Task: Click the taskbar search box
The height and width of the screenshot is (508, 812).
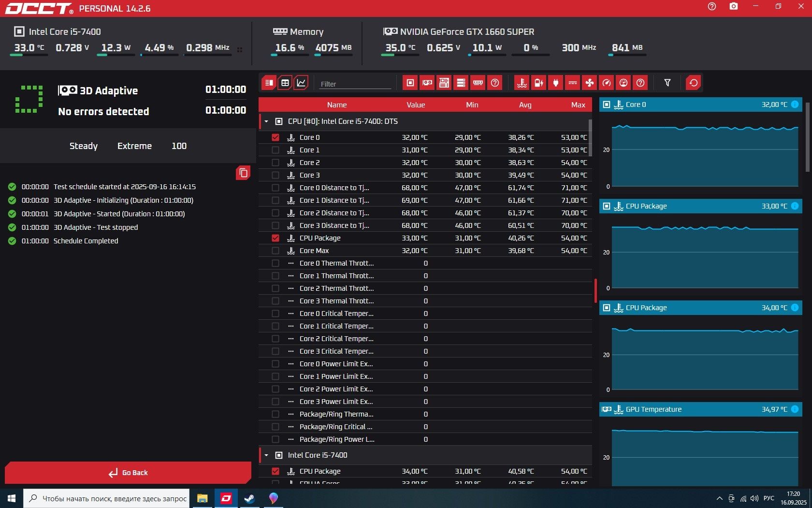Action: (107, 498)
